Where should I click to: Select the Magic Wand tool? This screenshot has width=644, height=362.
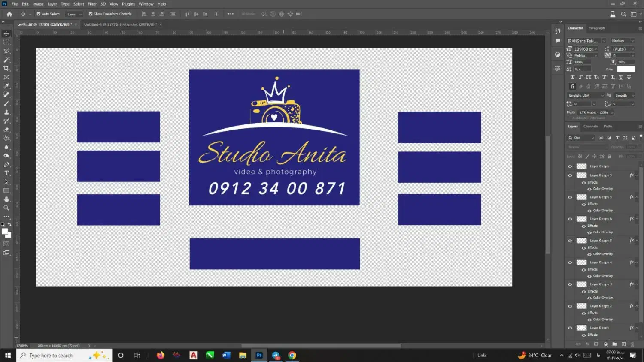coord(6,60)
